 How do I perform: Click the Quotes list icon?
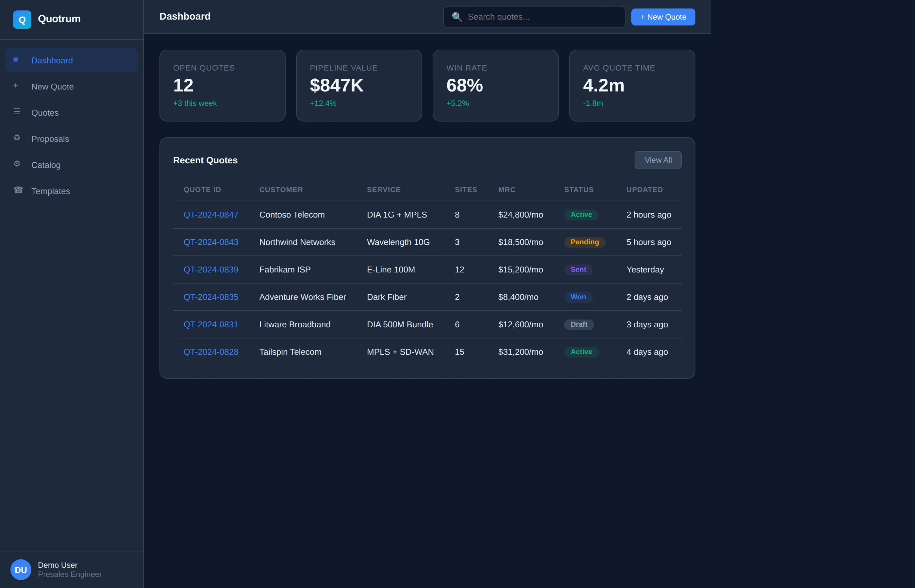click(x=17, y=111)
